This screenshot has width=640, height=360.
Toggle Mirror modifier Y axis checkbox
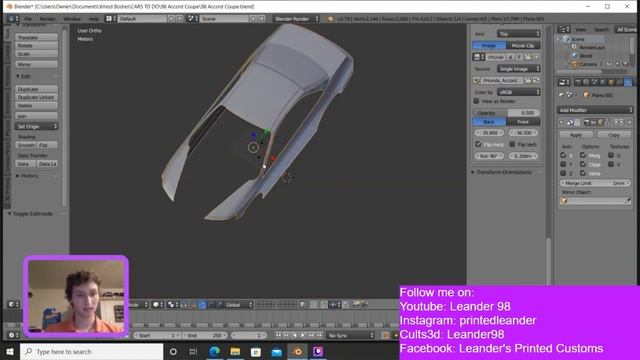(x=563, y=164)
